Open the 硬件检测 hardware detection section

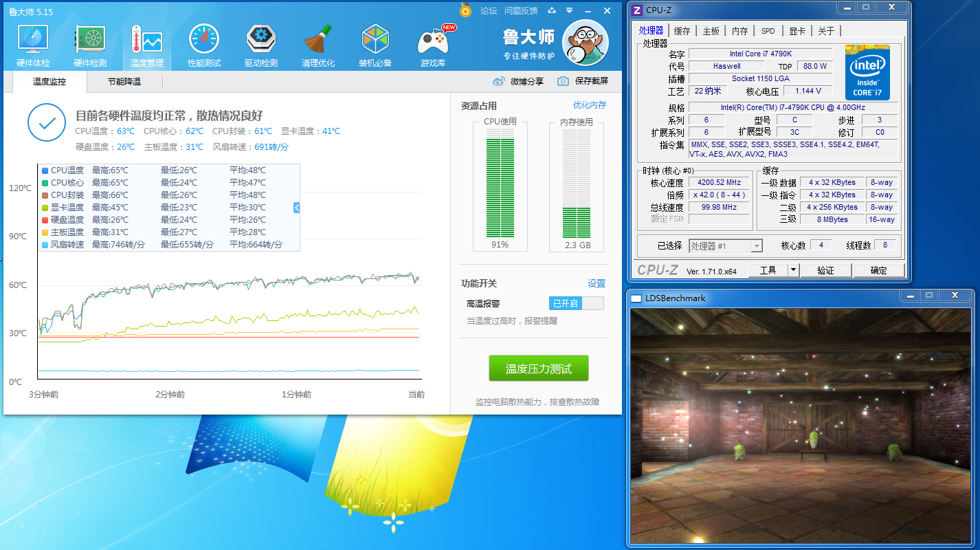pos(90,46)
